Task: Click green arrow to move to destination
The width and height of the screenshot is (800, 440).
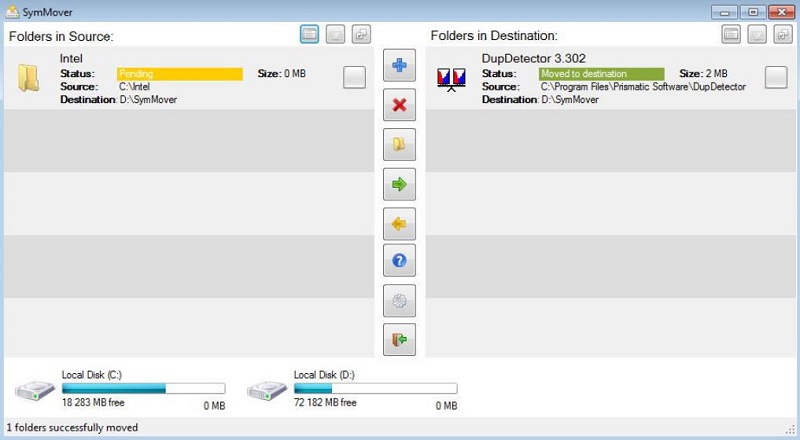Action: coord(399,184)
